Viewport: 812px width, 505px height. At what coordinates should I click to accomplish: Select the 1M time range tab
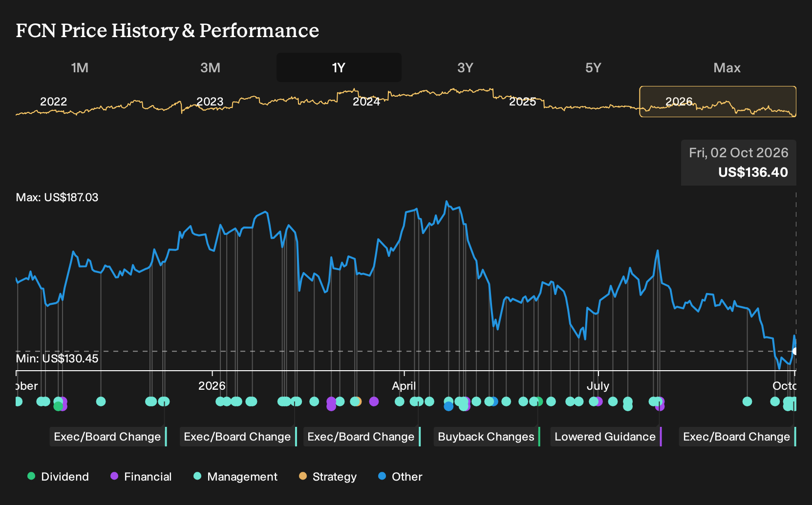80,67
